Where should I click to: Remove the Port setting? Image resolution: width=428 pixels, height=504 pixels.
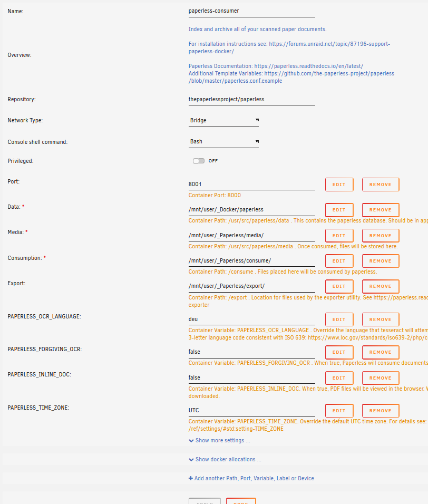[x=381, y=185]
